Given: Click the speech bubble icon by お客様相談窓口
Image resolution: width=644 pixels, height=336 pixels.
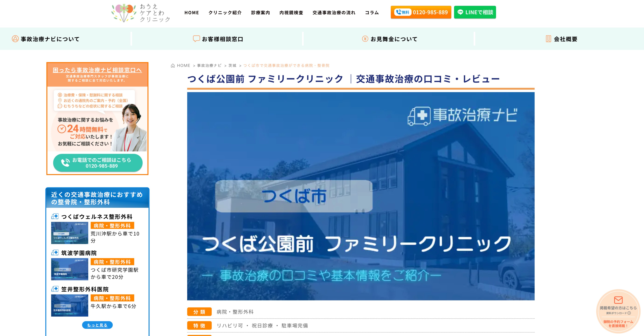Looking at the screenshot, I should [x=196, y=39].
